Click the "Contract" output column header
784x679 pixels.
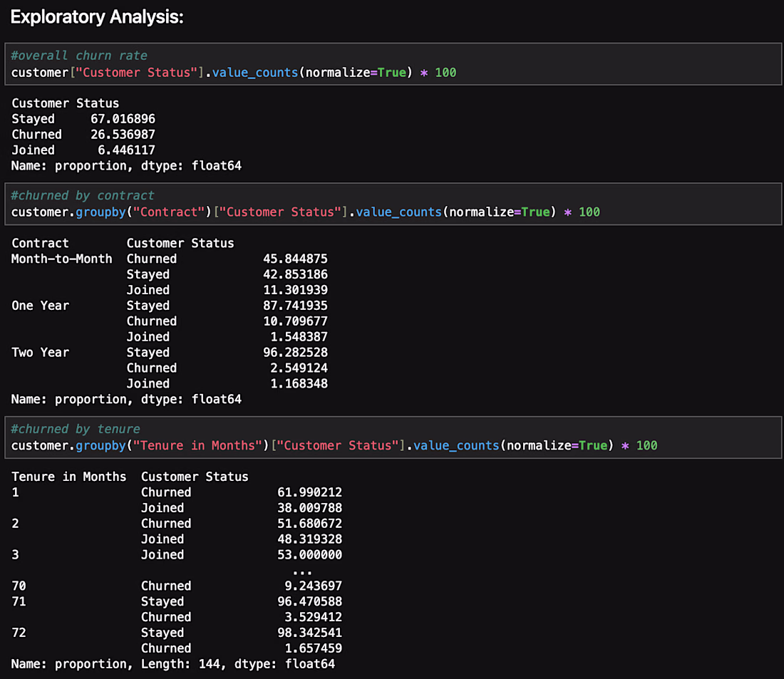pos(40,244)
